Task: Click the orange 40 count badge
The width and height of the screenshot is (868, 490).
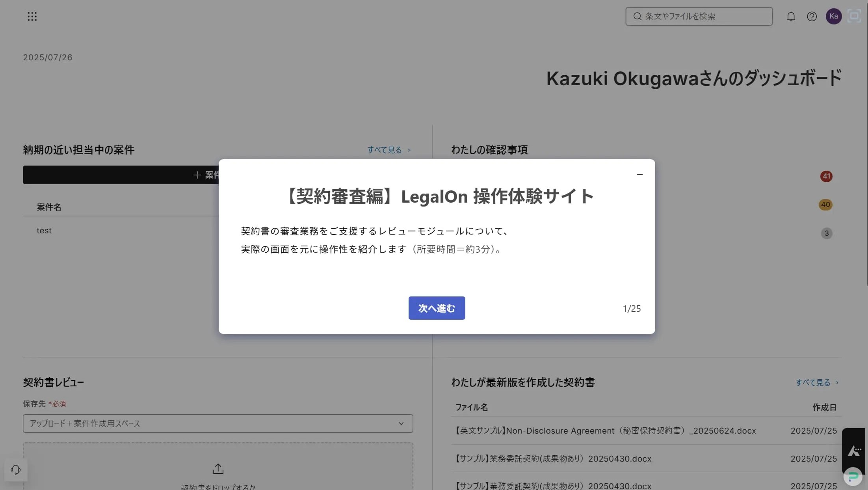Action: click(x=825, y=205)
